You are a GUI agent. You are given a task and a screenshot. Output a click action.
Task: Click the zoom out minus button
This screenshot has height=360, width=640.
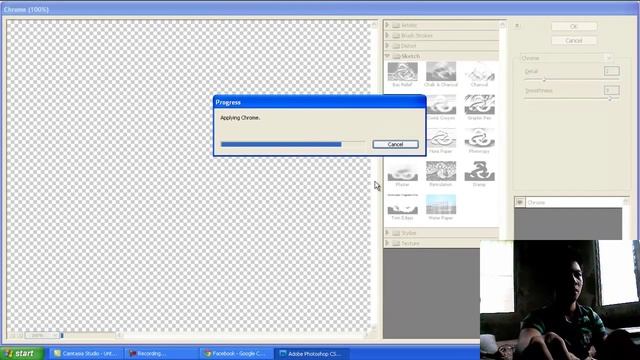(12, 335)
